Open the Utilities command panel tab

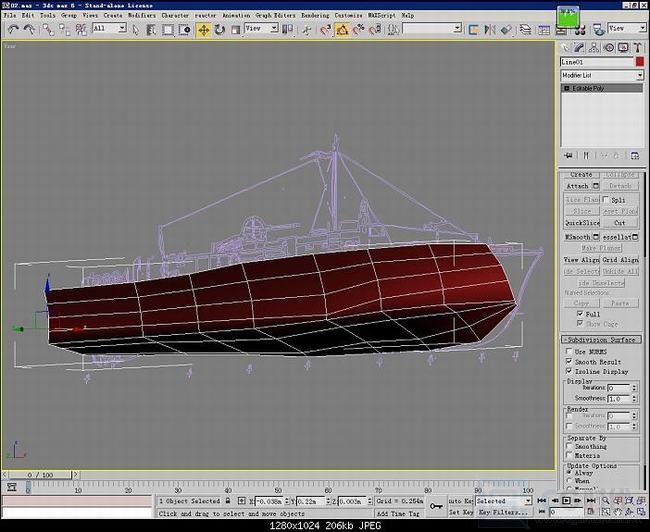638,48
